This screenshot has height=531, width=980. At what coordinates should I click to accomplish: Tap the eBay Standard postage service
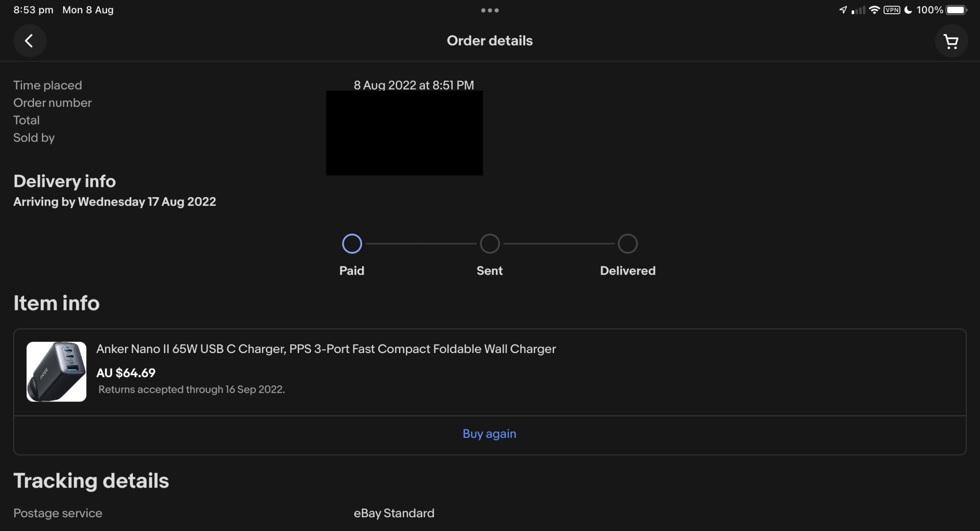[394, 513]
